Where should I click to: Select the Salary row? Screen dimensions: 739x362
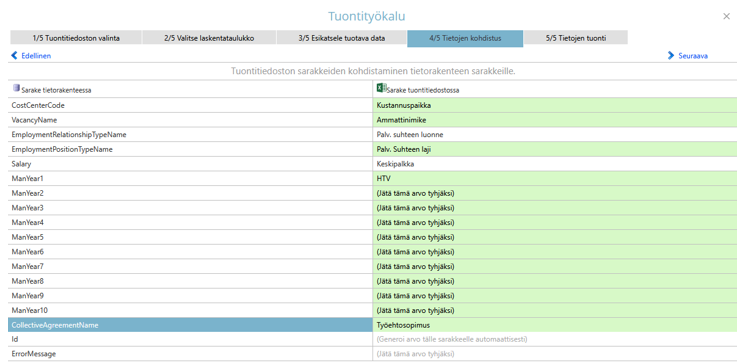click(190, 164)
